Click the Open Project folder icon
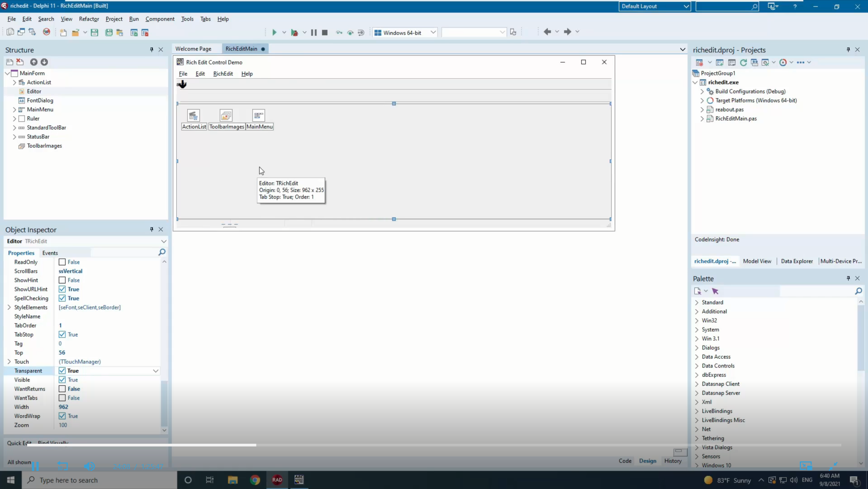Screen dimensions: 868x489 (76, 32)
